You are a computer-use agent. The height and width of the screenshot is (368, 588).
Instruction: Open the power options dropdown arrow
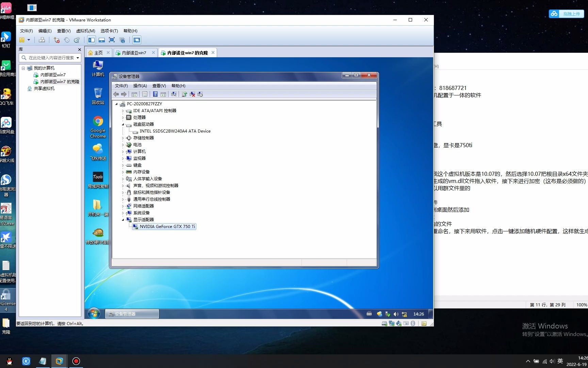[x=29, y=40]
